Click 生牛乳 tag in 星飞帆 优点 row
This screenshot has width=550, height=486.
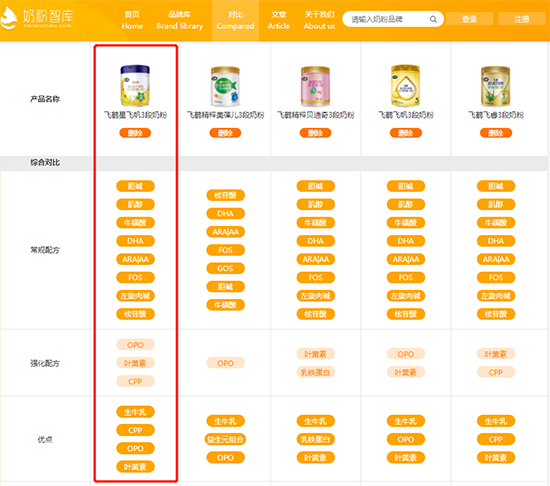tap(135, 412)
